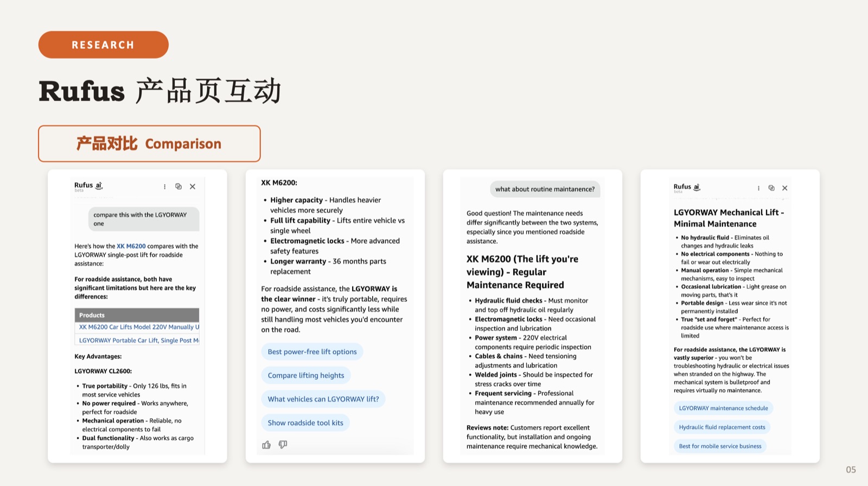Give a thumbs down to the XK M6200 answer
Image resolution: width=868 pixels, height=486 pixels.
click(x=283, y=445)
